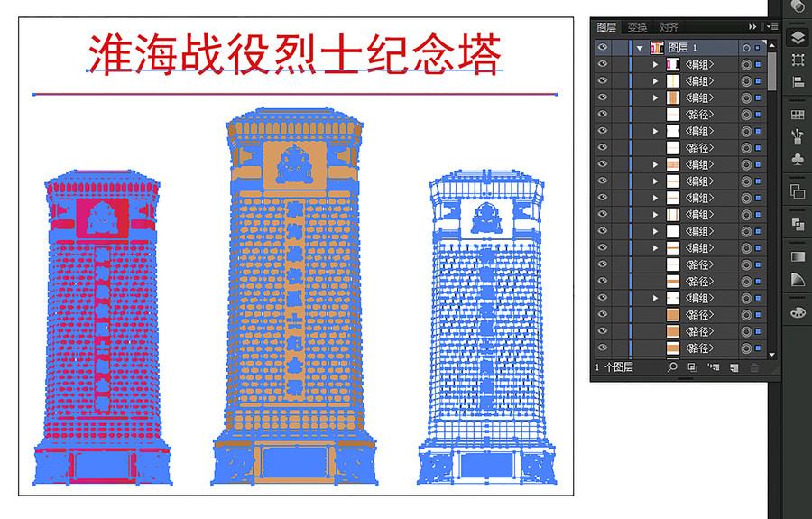The height and width of the screenshot is (519, 812).
Task: Open the Artboards panel dock icon
Action: click(798, 60)
